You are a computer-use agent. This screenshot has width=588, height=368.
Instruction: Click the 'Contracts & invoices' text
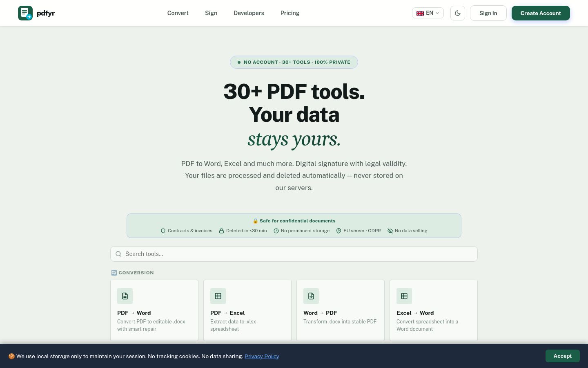190,231
